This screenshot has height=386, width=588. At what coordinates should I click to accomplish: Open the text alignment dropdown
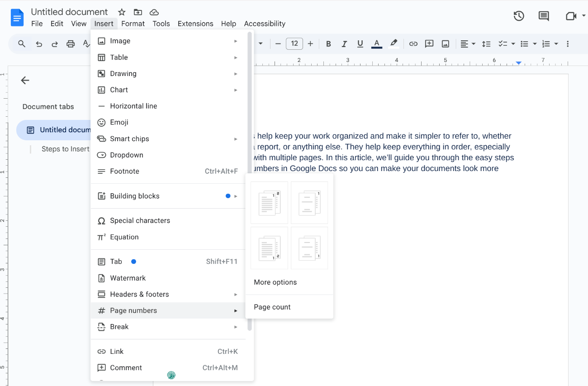pyautogui.click(x=467, y=43)
